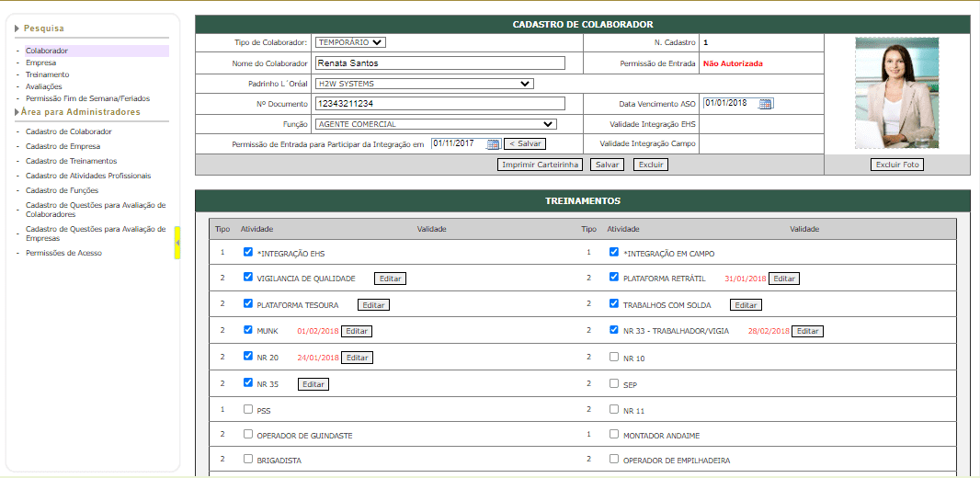Go to Cadastro de Treinamentos link
Screen dimensions: 980x478
72,161
